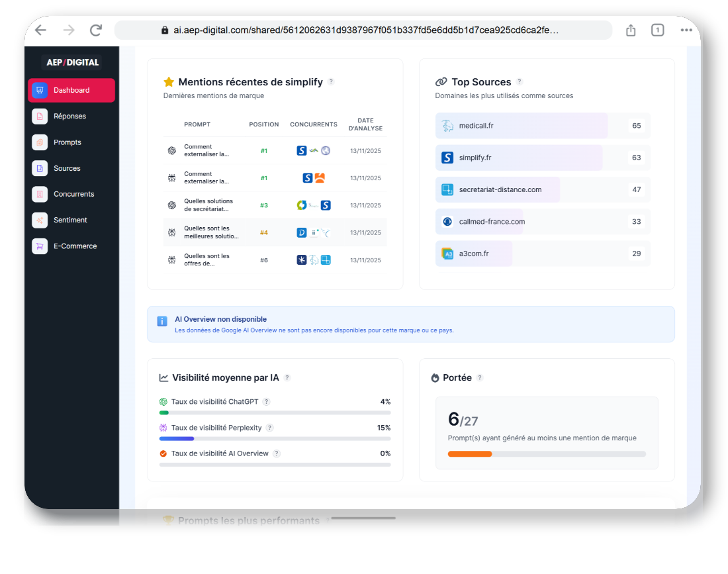Click the AEP Digital logo

point(72,62)
